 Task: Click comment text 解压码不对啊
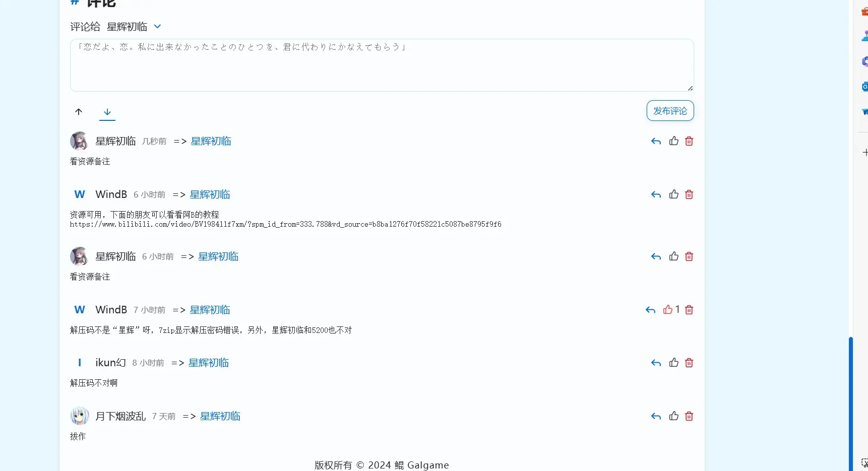click(x=94, y=383)
